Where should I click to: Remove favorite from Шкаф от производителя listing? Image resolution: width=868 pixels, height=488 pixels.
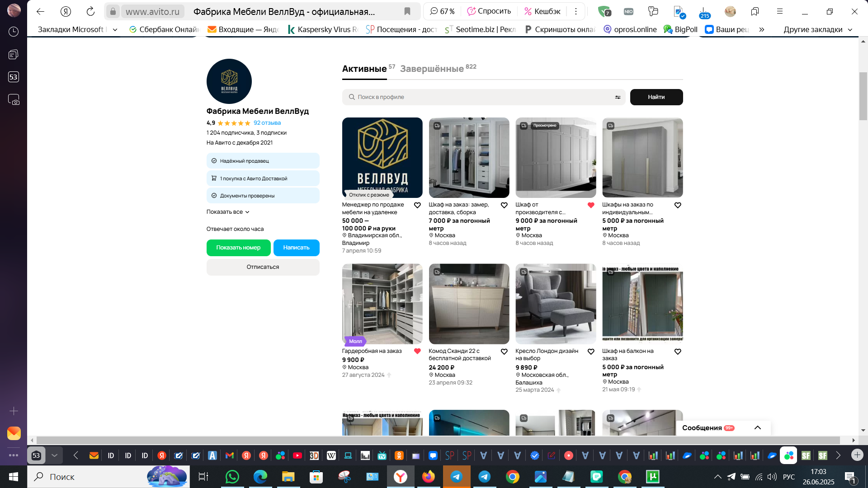pos(591,205)
